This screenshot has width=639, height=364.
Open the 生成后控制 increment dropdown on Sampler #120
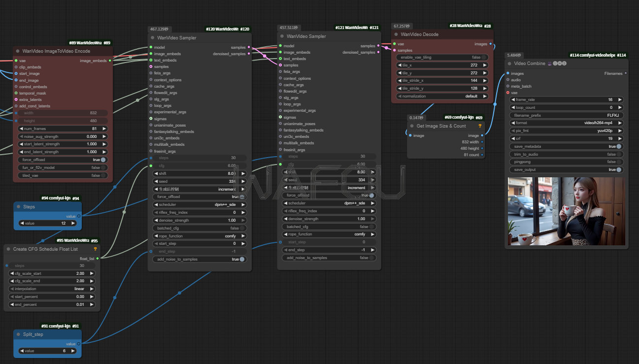click(200, 189)
